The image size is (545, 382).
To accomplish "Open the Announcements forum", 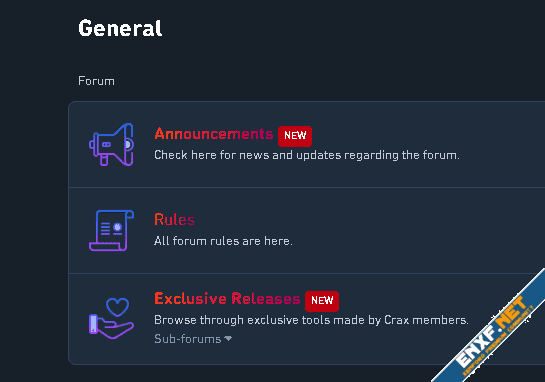I will pyautogui.click(x=214, y=134).
